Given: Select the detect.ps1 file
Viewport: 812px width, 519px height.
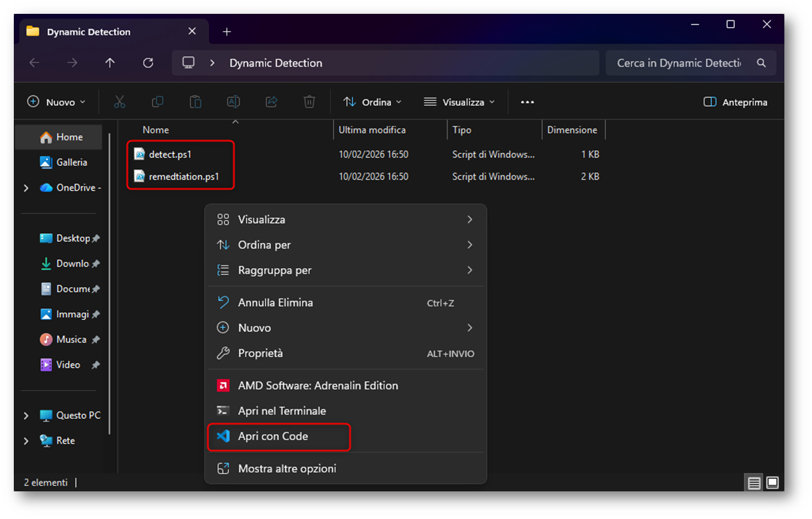Looking at the screenshot, I should click(x=170, y=154).
